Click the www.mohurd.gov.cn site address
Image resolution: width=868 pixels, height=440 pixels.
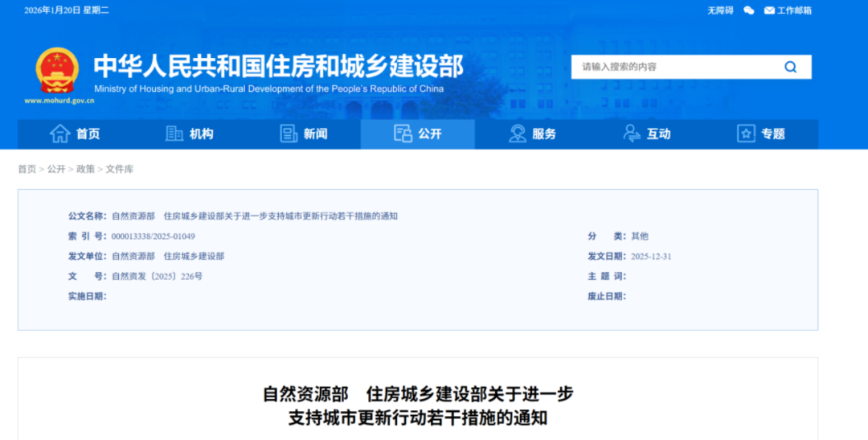pos(59,101)
